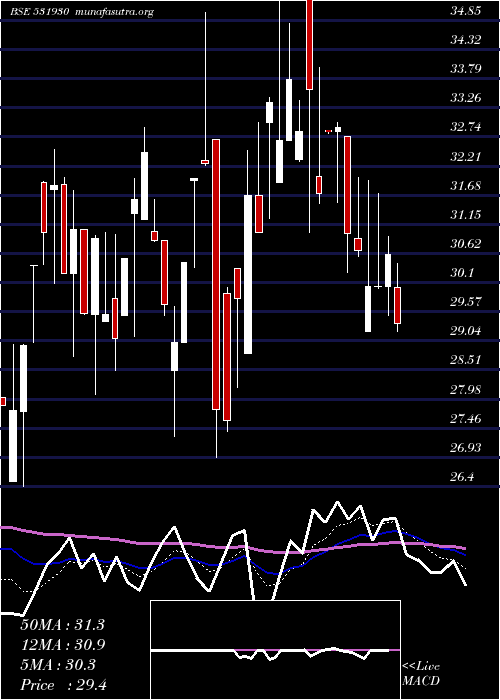Click the 30.62 price axis label
Screen dimensions: 500x700
466,243
